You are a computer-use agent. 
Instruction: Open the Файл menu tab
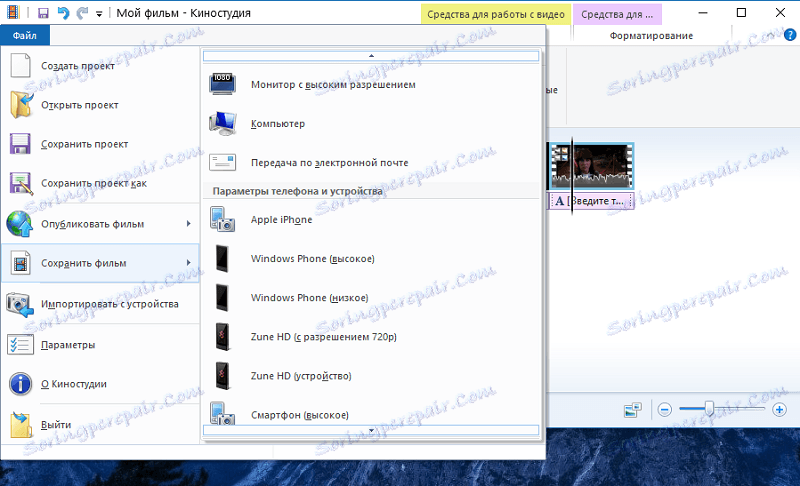click(x=25, y=36)
